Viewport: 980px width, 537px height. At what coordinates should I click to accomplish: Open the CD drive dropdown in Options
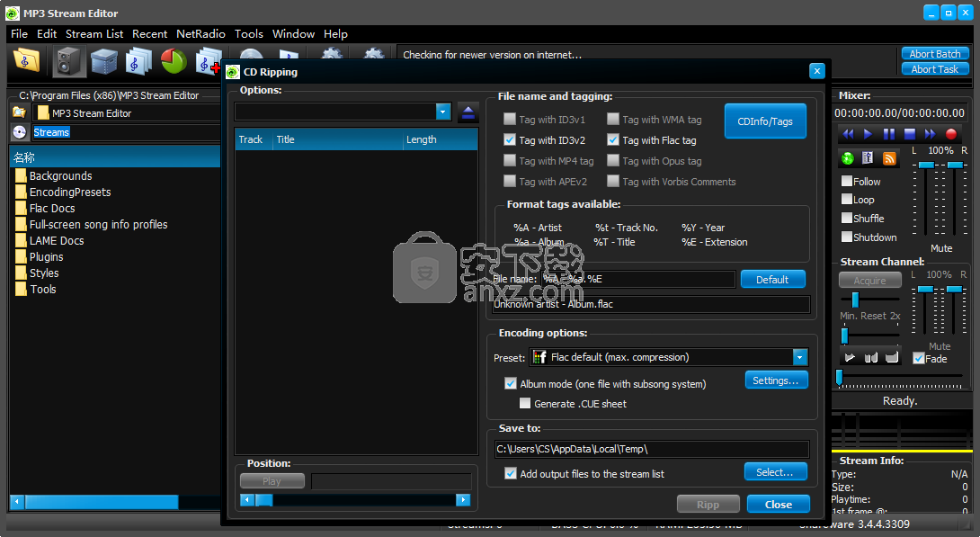pos(443,112)
